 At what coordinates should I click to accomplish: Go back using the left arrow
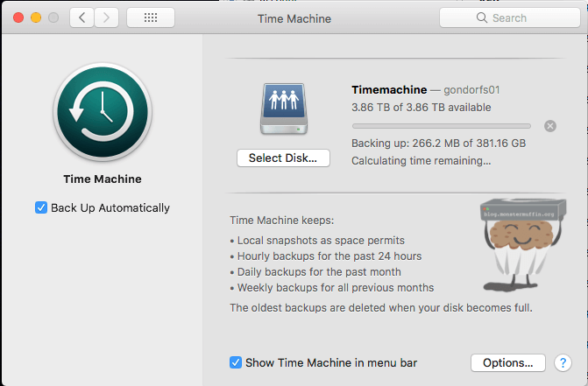81,18
